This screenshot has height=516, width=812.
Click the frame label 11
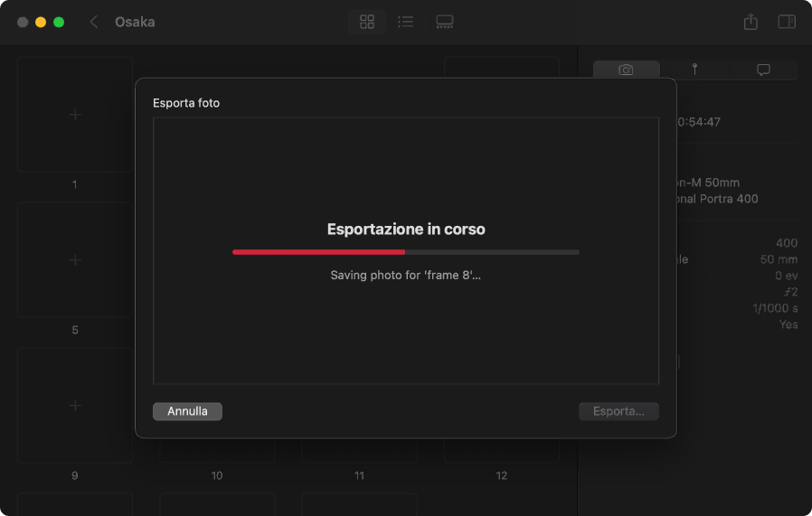359,475
